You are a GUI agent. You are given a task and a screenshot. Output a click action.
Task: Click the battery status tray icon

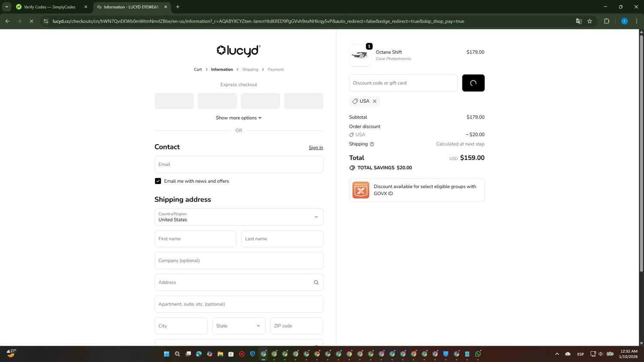tap(610, 354)
